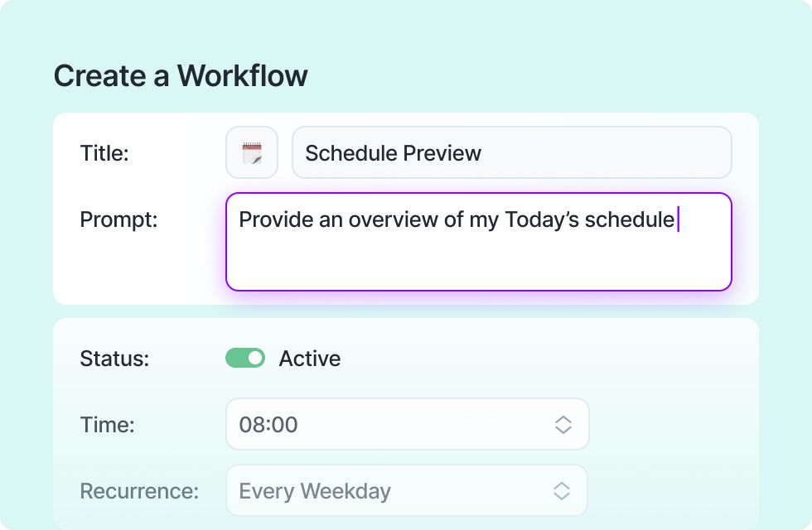Click the white knob of Status switch
The height and width of the screenshot is (530, 812).
(255, 358)
